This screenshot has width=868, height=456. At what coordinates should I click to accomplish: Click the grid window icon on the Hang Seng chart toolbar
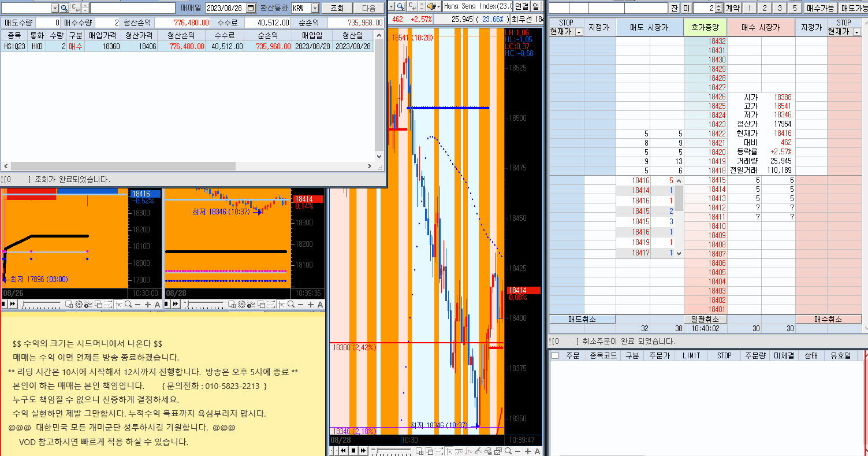click(x=420, y=450)
